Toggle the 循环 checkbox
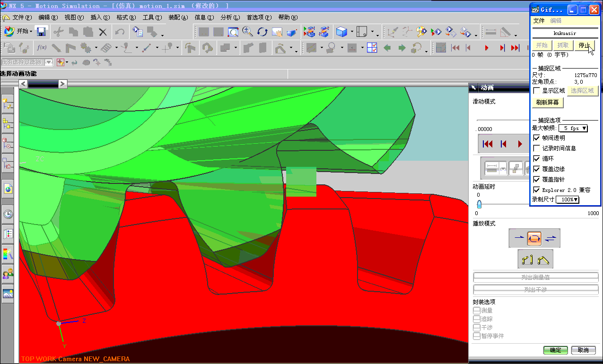Viewport: 603px width, 364px height. 537,159
